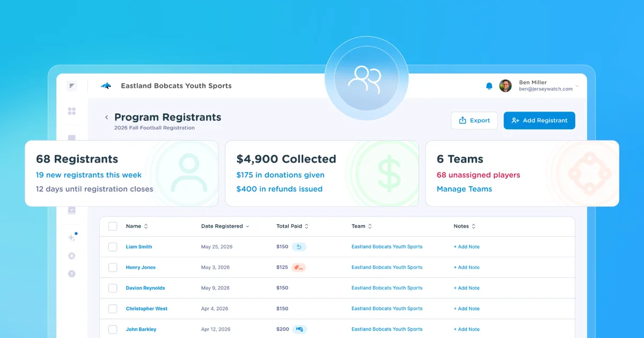Expand the Ben Miller account dropdown chevron

[x=577, y=86]
